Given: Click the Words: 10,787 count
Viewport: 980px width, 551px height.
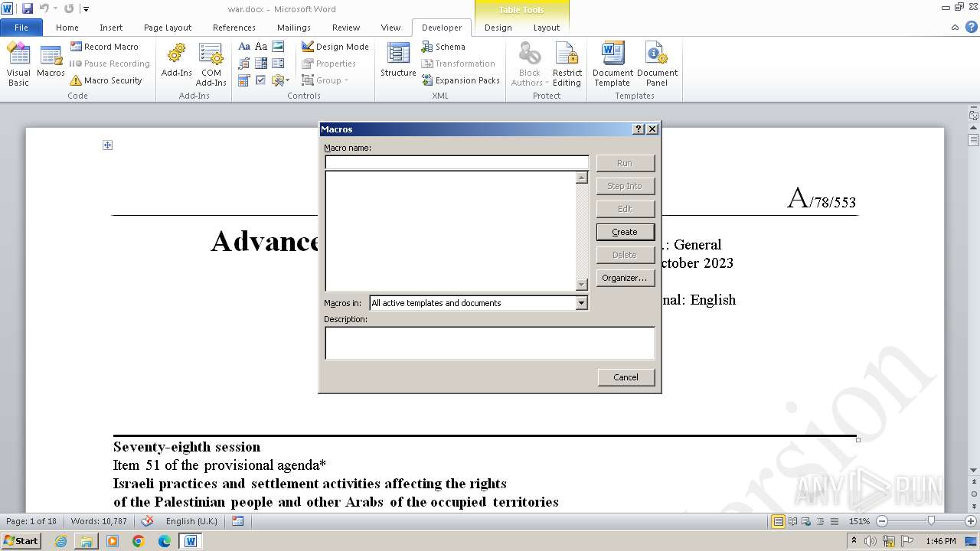Looking at the screenshot, I should [x=99, y=521].
